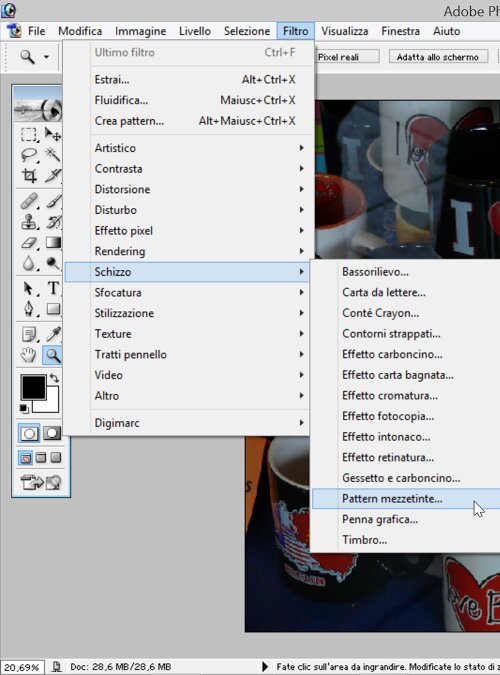Select the Clone Stamp tool

pyautogui.click(x=29, y=222)
